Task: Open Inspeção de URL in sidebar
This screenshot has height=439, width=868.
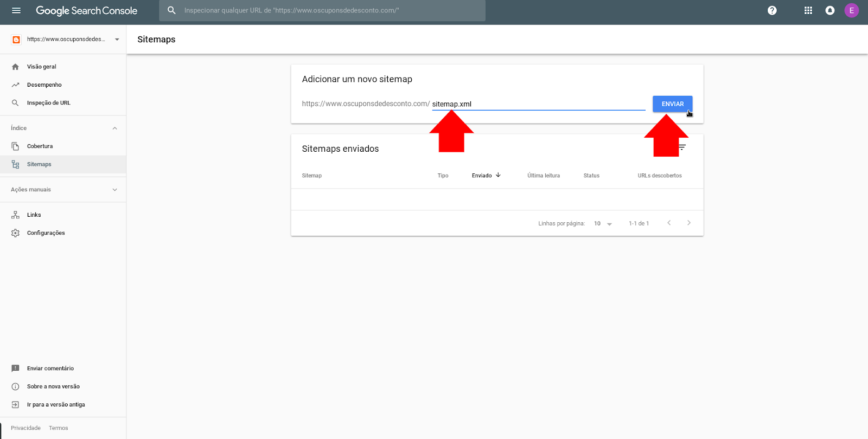Action: point(63,103)
